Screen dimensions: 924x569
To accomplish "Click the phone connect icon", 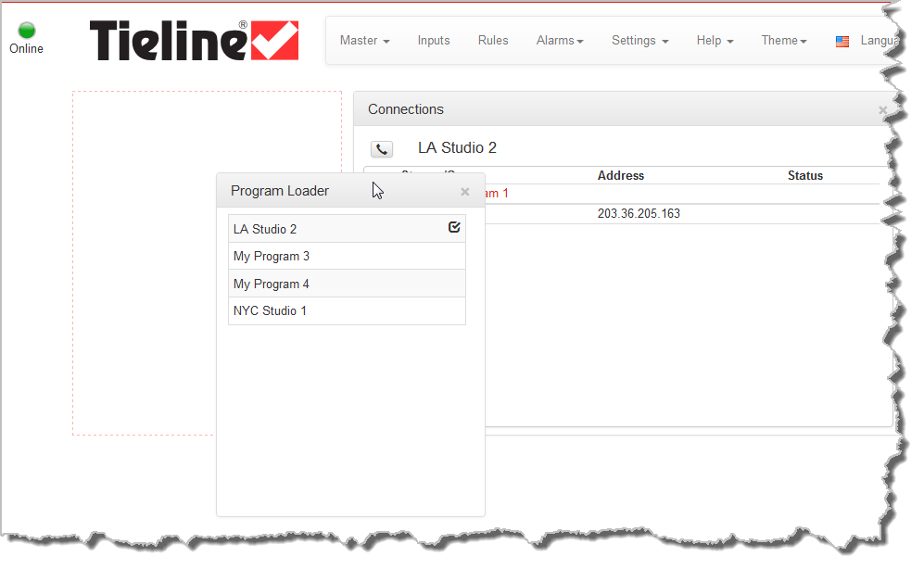I will click(x=381, y=148).
